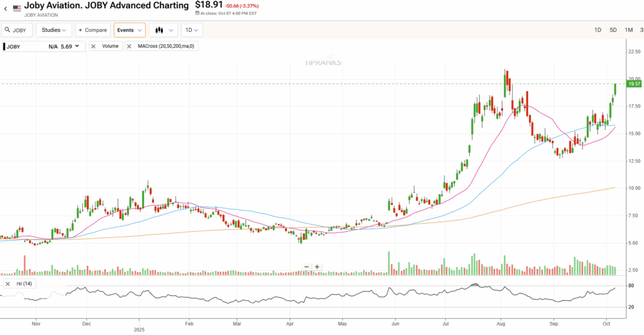644x335 pixels.
Task: Zoom in with the plus button
Action: click(317, 266)
